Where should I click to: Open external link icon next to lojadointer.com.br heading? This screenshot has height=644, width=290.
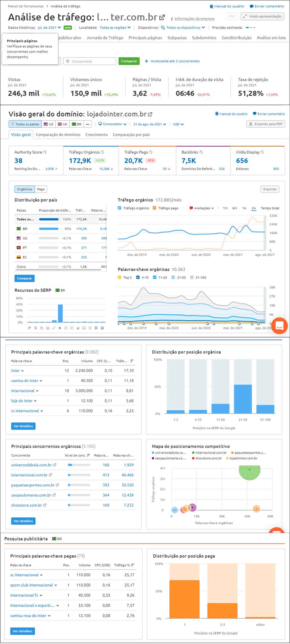coord(150,114)
